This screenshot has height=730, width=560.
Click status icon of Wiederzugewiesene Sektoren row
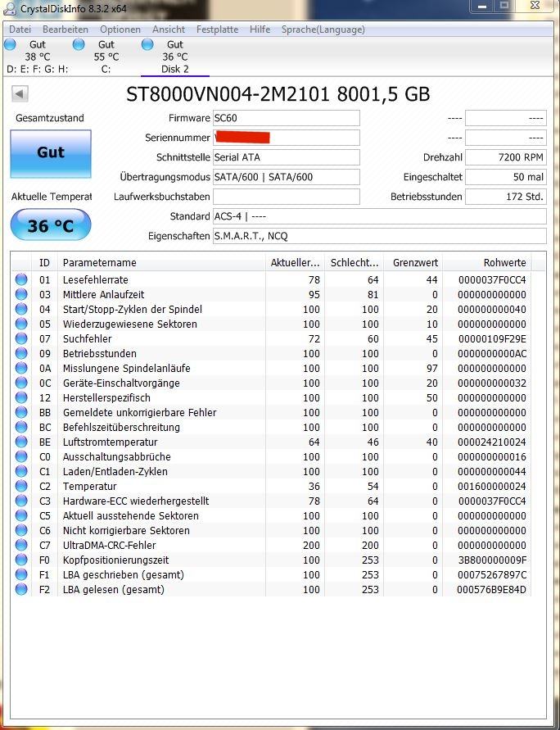coord(21,324)
